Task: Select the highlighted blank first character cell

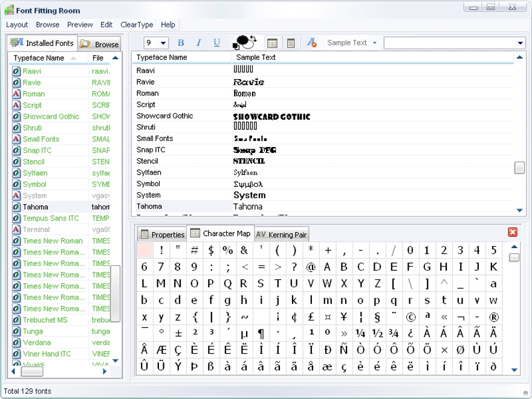Action: click(144, 250)
